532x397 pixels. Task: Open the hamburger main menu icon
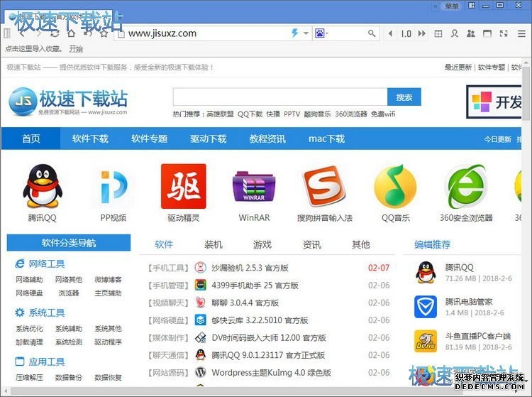(x=521, y=33)
